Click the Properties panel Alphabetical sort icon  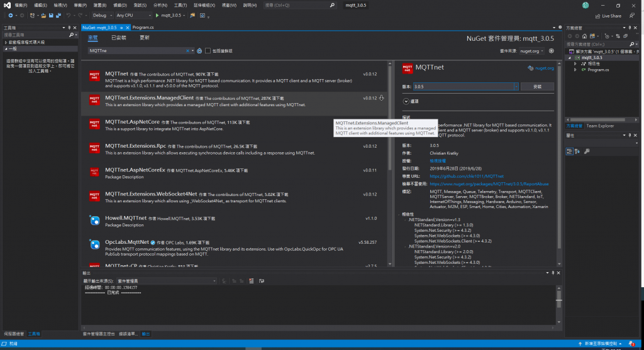(x=577, y=151)
